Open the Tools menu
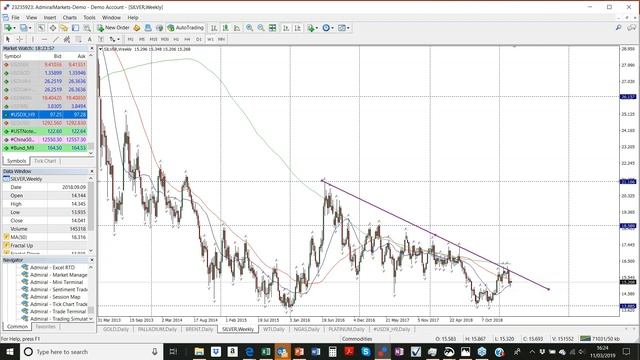Viewport: 640px width, 360px height. coord(89,18)
